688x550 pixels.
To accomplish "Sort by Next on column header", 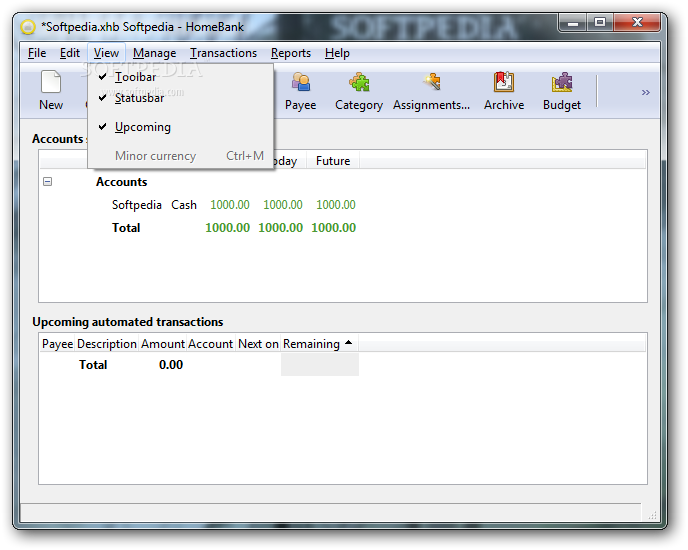I will click(x=258, y=344).
